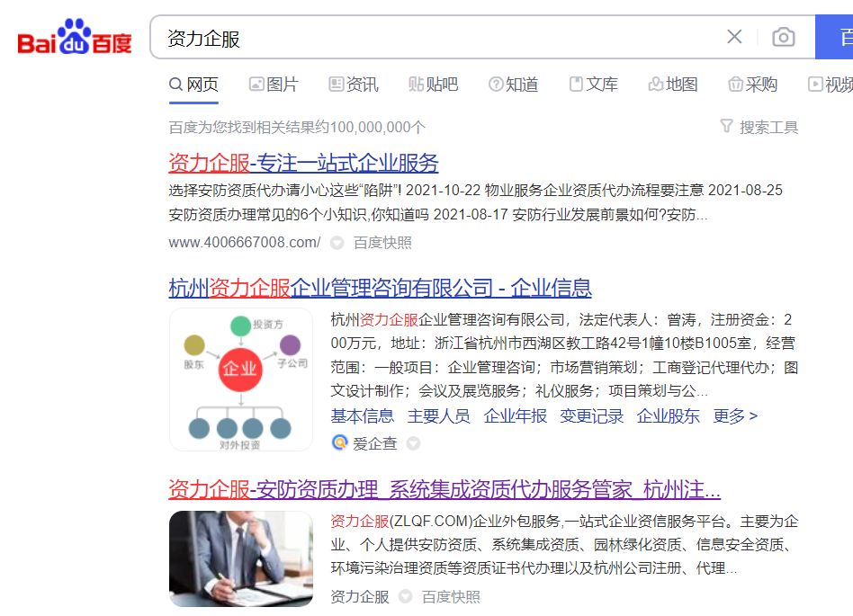This screenshot has height=616, width=853.
Task: Open the 企业年报 sublink
Action: pos(516,416)
